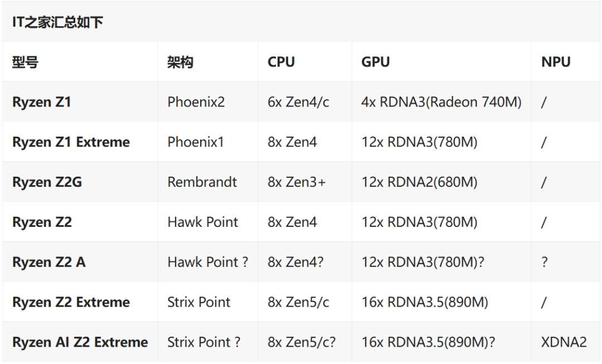Screen dimensions: 602x364
Task: Select the 8x Zen3+ CPU cell
Action: coord(297,182)
